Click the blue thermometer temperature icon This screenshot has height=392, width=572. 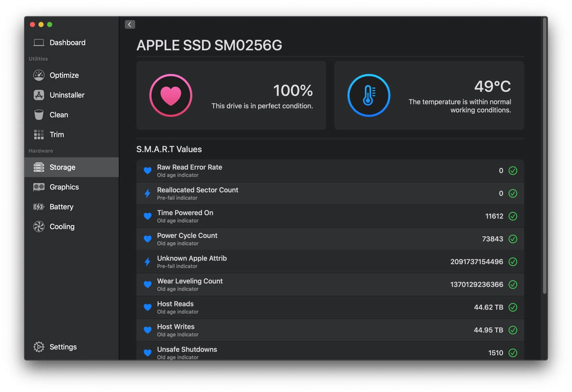[369, 96]
